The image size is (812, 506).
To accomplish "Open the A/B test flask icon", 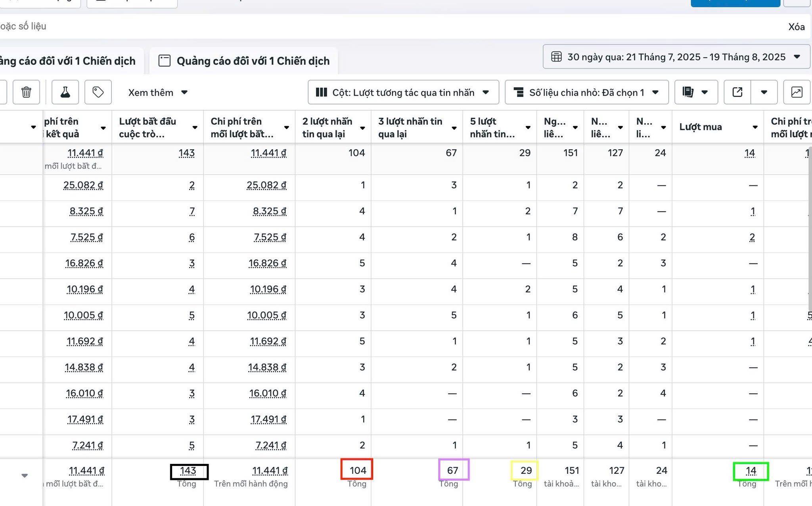I will [x=65, y=92].
